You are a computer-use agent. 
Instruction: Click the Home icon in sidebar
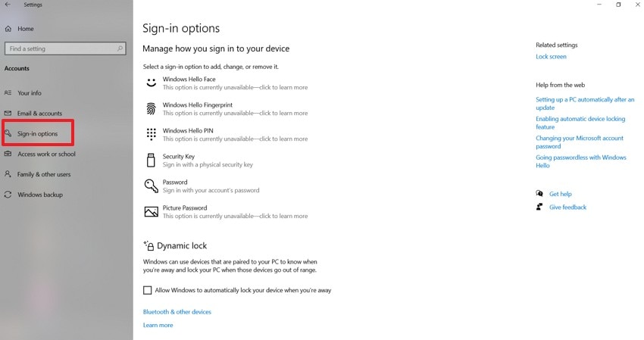pos(8,29)
